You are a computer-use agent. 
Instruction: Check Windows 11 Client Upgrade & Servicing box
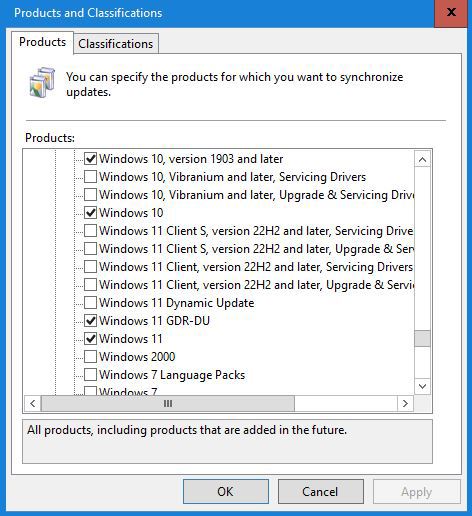pos(90,285)
